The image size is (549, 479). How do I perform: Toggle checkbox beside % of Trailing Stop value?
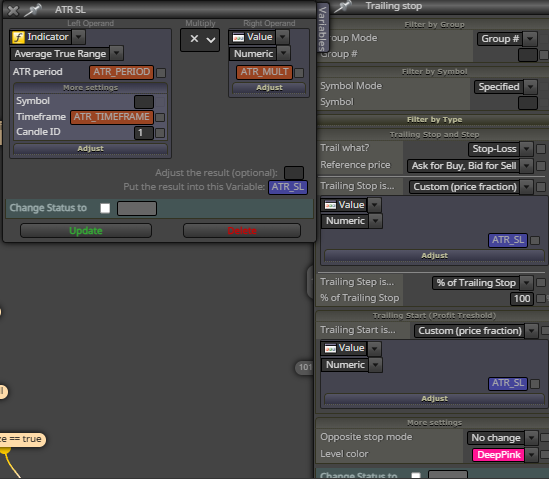coord(541,298)
